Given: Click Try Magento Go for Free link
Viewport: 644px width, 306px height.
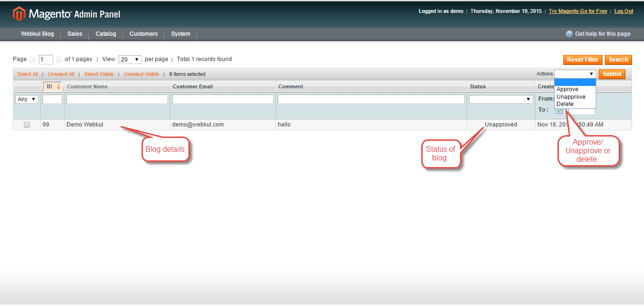Looking at the screenshot, I should pyautogui.click(x=578, y=11).
